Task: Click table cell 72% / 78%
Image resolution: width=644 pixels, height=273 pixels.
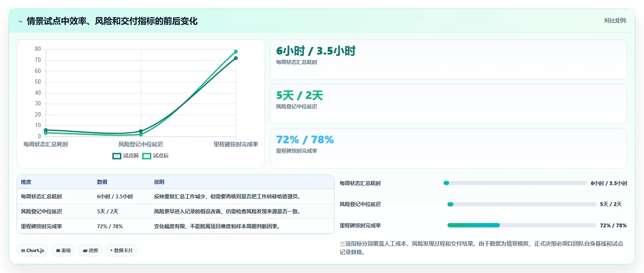Action: click(110, 227)
